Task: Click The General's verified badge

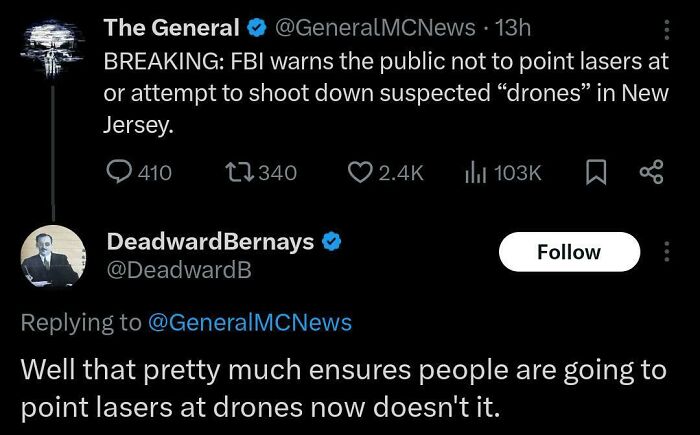Action: point(255,28)
